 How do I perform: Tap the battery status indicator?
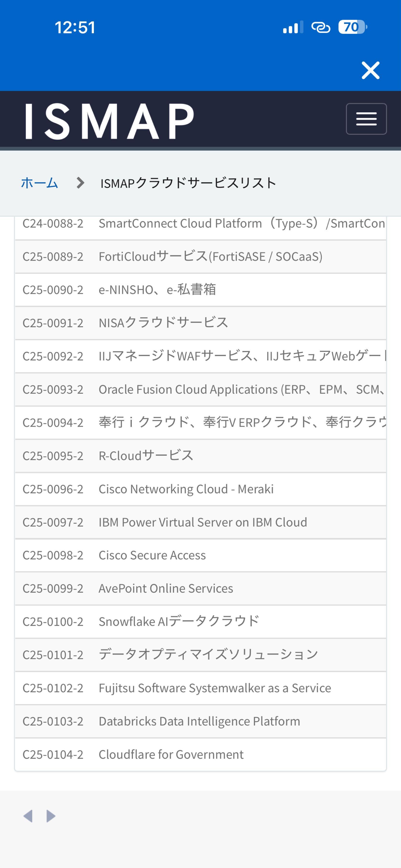point(352,27)
